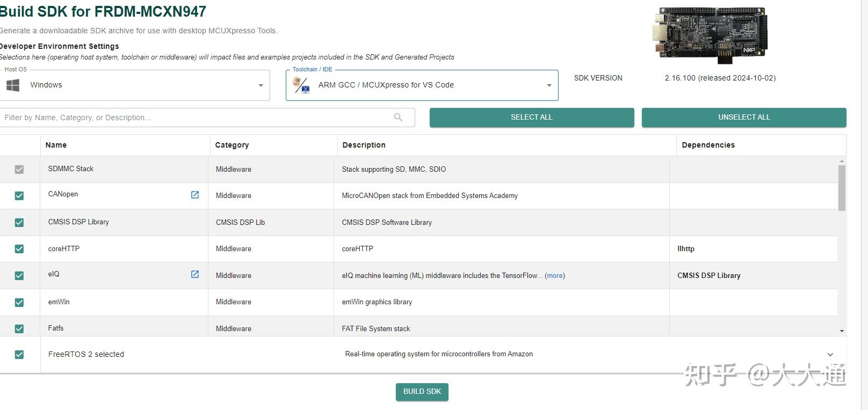868x410 pixels.
Task: Click the Windows logo host OS icon
Action: click(13, 85)
